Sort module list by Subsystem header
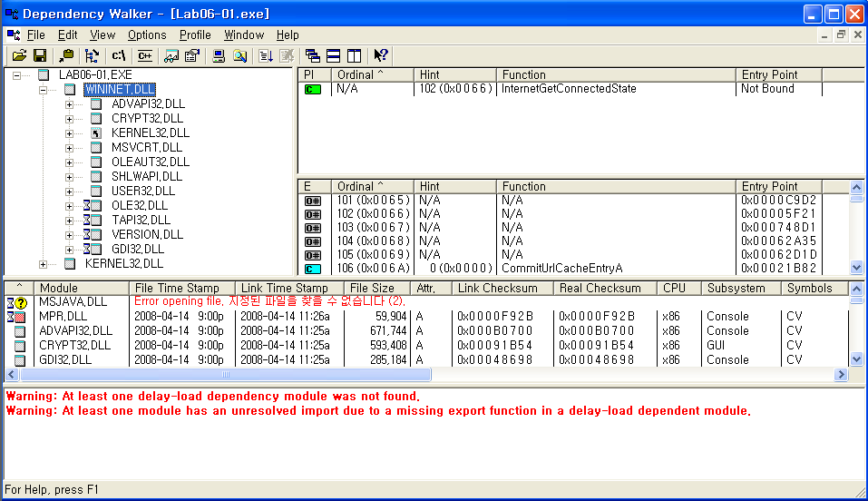 click(741, 289)
